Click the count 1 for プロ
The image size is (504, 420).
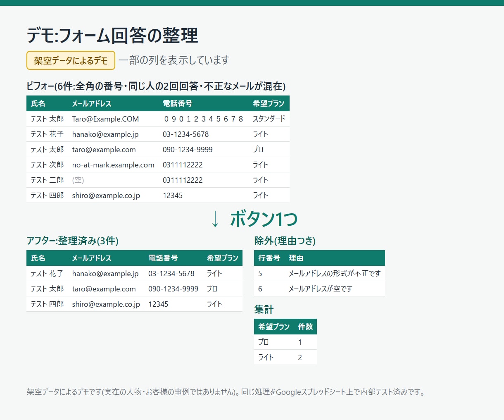point(300,342)
